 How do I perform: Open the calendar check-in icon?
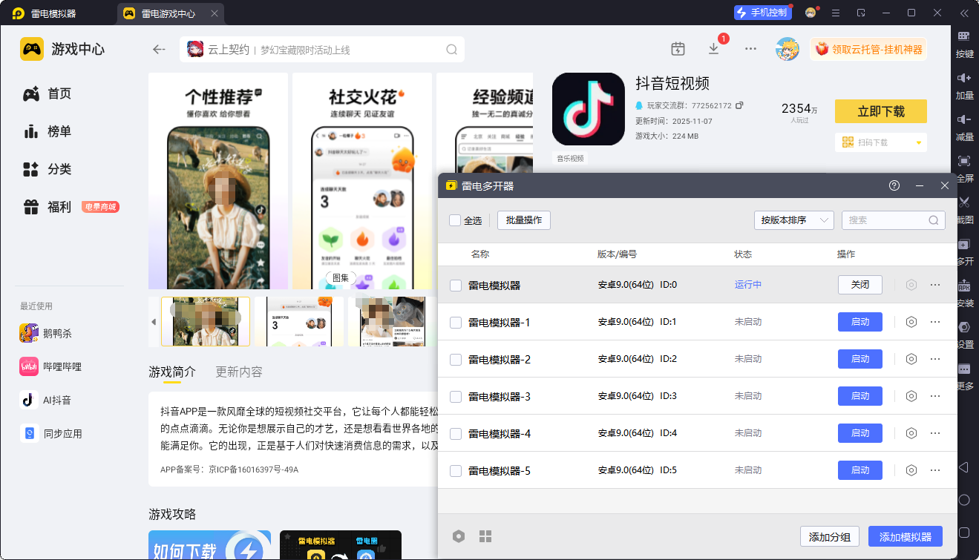tap(678, 49)
